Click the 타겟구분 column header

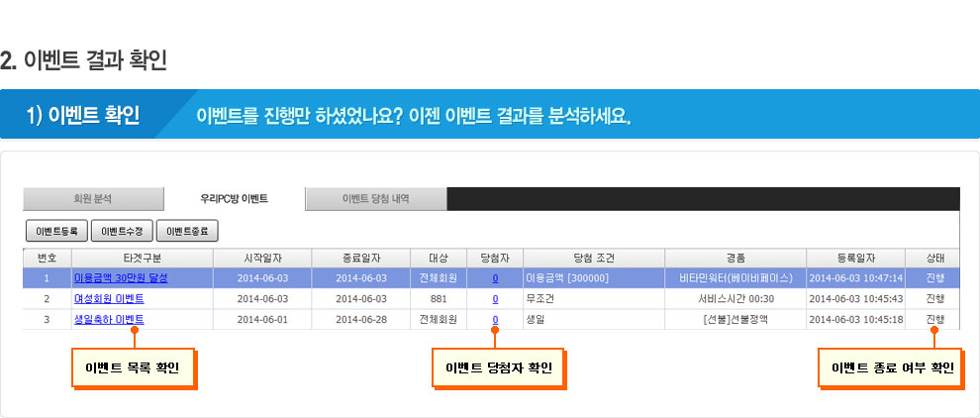[x=122, y=258]
